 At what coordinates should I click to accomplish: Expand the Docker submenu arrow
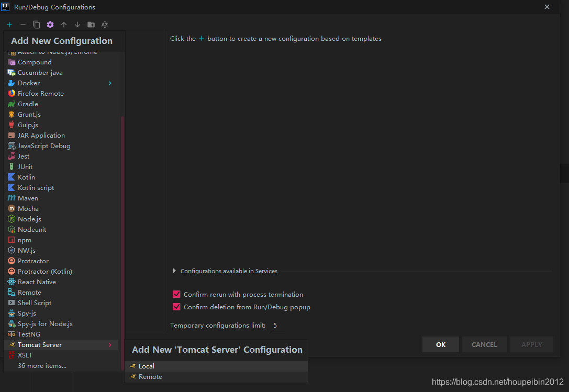[110, 83]
